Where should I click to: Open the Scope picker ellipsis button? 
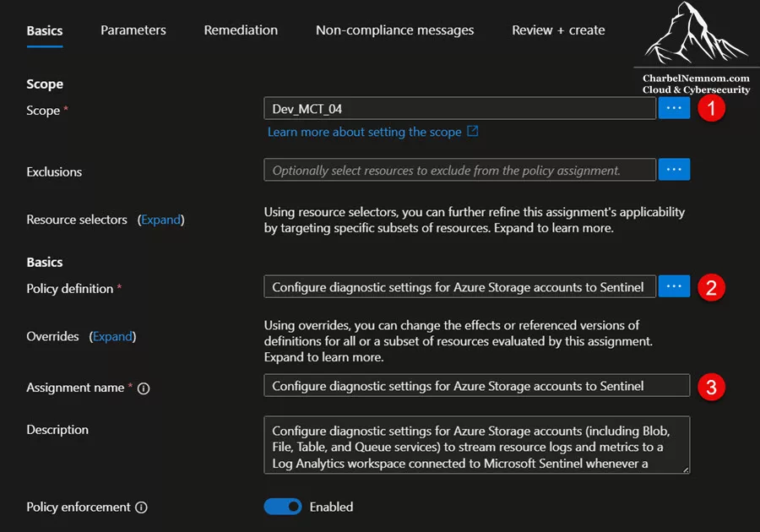pyautogui.click(x=674, y=108)
